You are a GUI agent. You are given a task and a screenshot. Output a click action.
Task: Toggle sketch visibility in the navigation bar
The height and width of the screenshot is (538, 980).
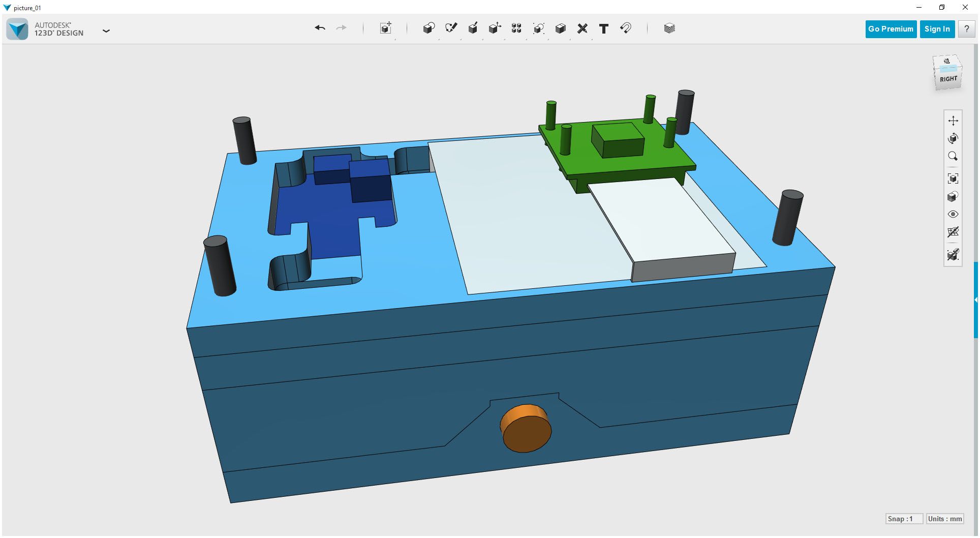click(x=954, y=255)
